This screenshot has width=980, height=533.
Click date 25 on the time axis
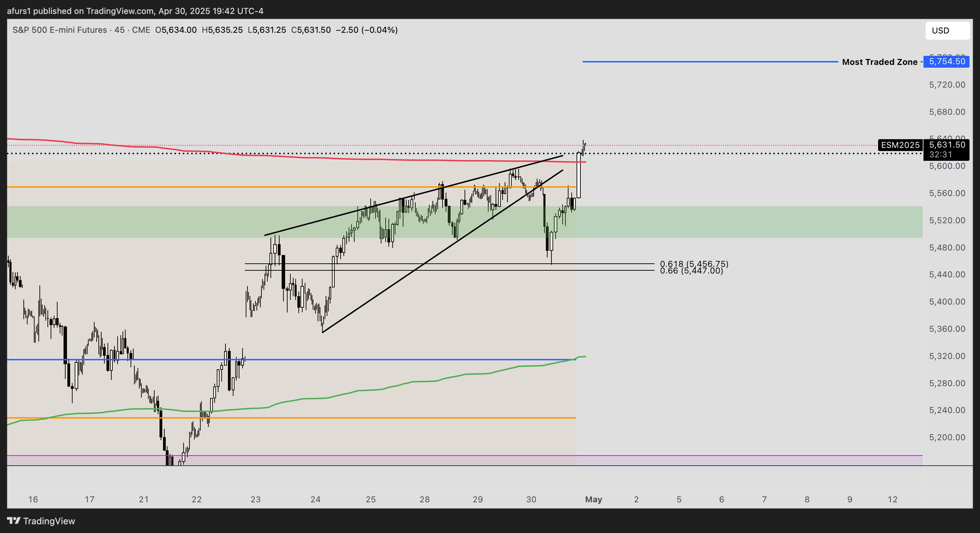[x=371, y=500]
